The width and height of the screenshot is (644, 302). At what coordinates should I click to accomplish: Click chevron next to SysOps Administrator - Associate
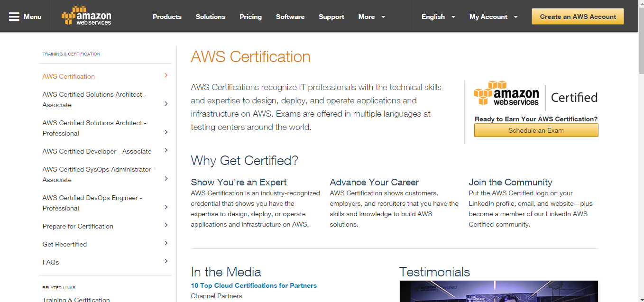[x=166, y=178]
